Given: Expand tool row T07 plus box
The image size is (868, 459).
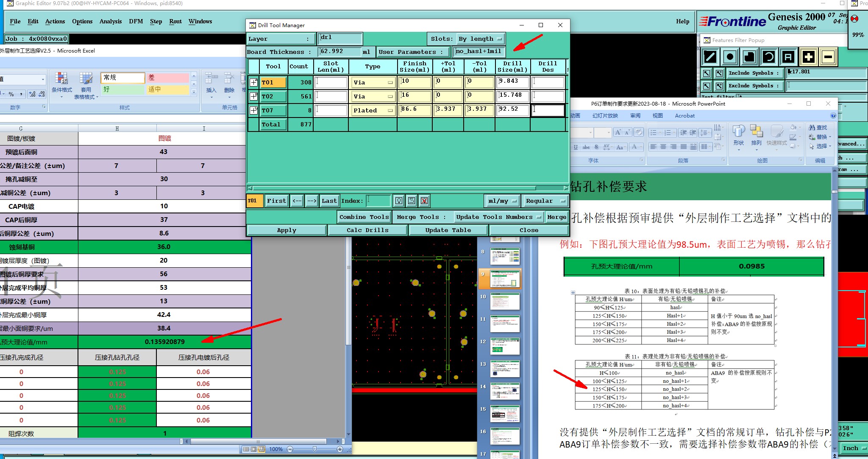Looking at the screenshot, I should click(253, 110).
